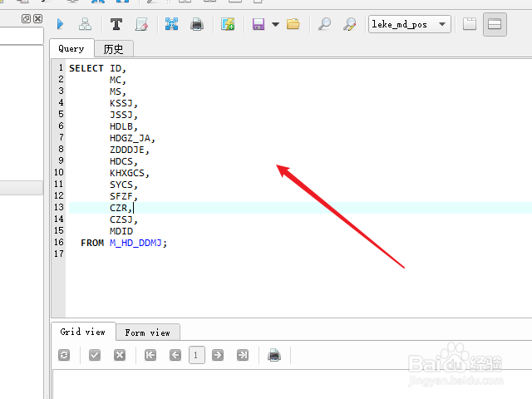
Task: Click the print icon in the top toolbar
Action: point(197,24)
